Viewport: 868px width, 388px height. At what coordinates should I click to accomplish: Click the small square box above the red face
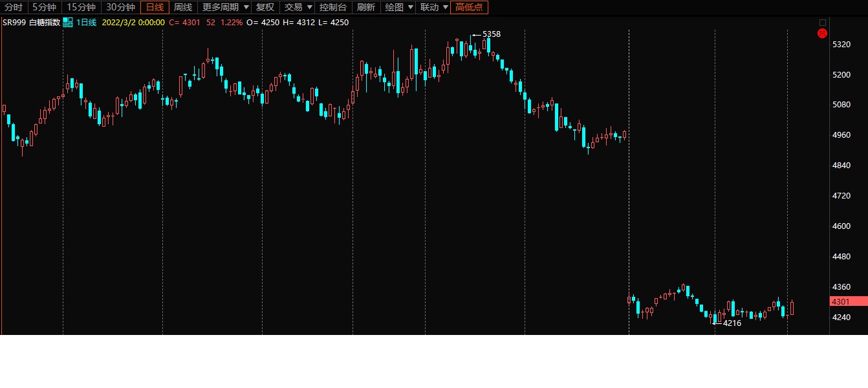[822, 23]
